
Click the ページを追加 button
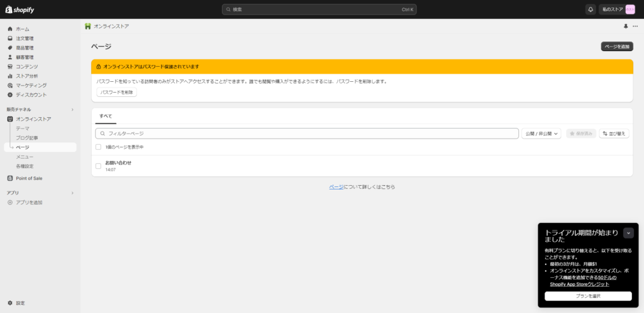[617, 47]
